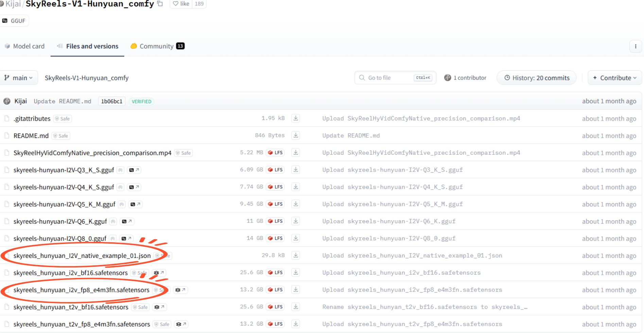
Task: Open the README.md file
Action: pyautogui.click(x=31, y=136)
